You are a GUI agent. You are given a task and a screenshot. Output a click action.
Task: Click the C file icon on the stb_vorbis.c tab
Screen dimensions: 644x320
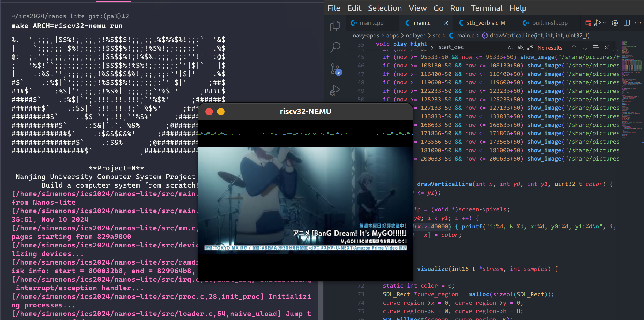pyautogui.click(x=461, y=23)
